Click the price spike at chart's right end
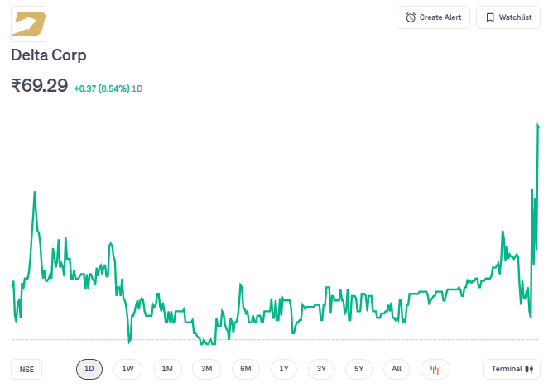 click(x=537, y=127)
